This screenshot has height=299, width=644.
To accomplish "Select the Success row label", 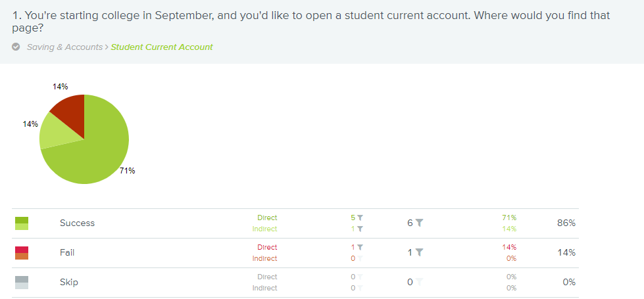I will [77, 223].
